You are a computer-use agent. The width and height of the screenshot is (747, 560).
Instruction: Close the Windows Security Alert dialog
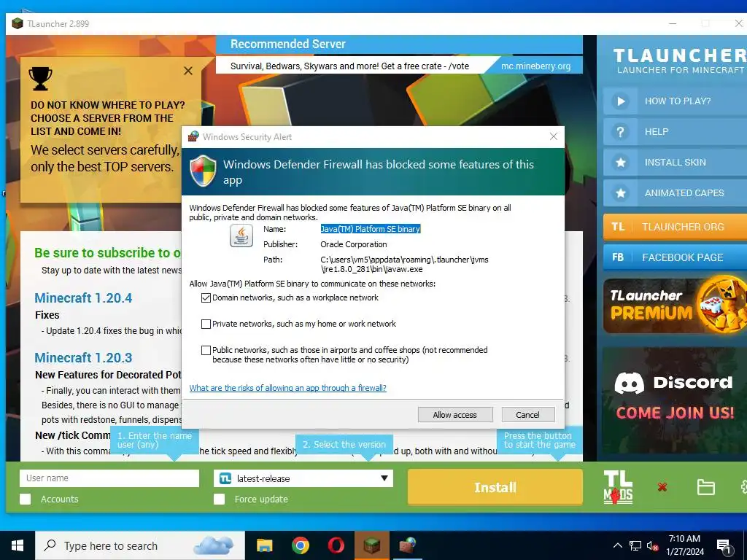click(553, 136)
